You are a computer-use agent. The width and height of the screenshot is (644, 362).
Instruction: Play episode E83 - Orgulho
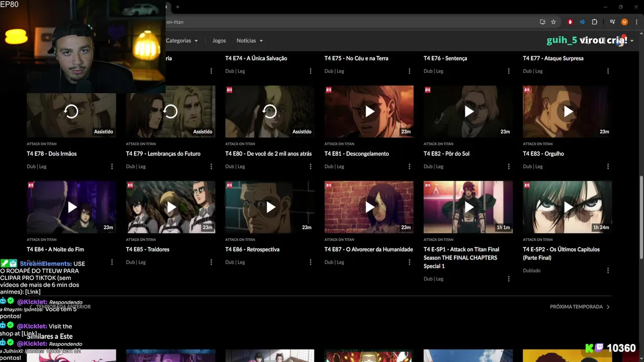point(568,111)
